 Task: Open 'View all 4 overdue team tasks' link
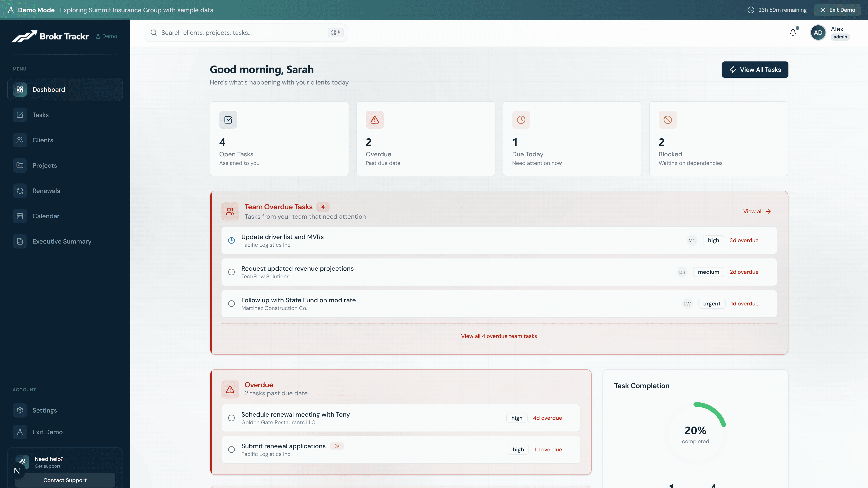[x=499, y=336]
